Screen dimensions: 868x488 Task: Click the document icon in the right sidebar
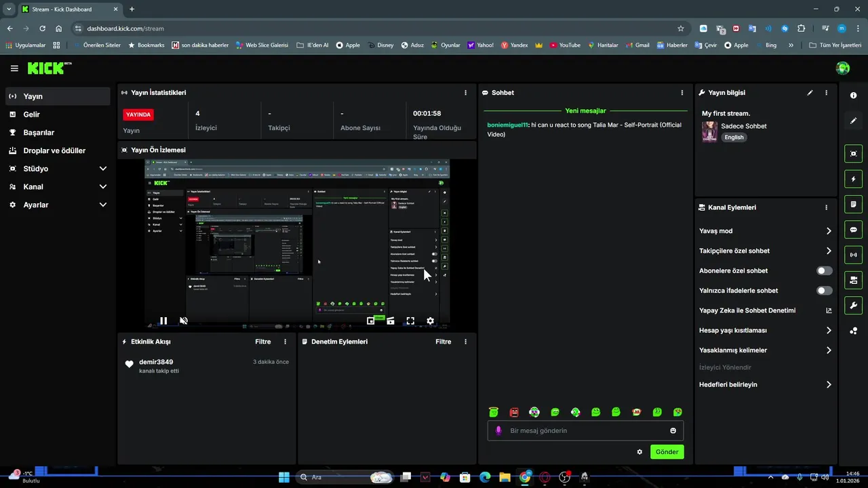tap(853, 204)
